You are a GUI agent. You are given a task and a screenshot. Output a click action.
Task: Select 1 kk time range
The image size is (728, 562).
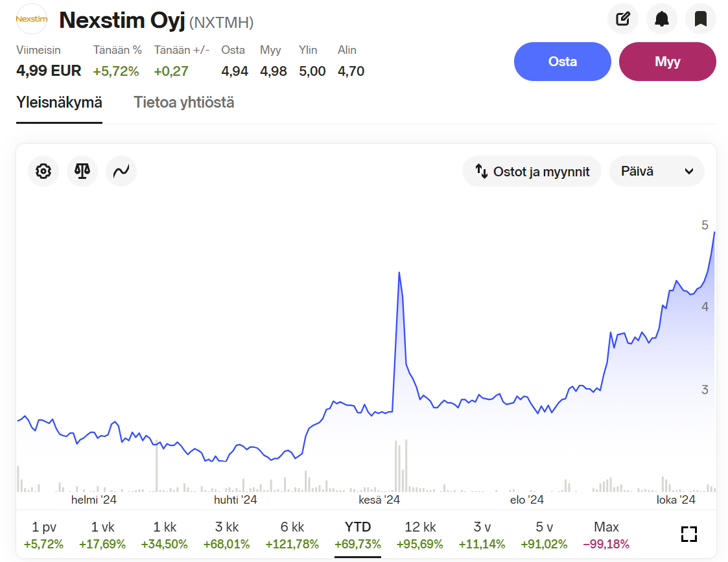165,535
